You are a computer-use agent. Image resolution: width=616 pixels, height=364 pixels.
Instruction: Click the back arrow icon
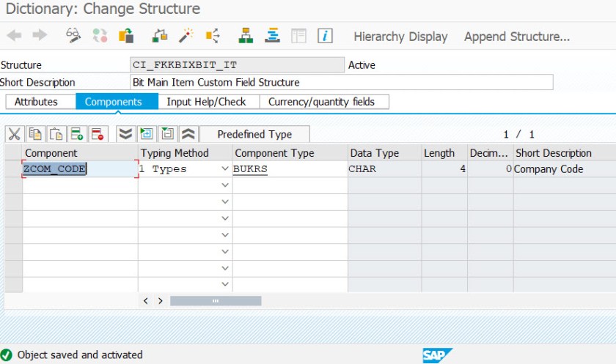click(14, 36)
